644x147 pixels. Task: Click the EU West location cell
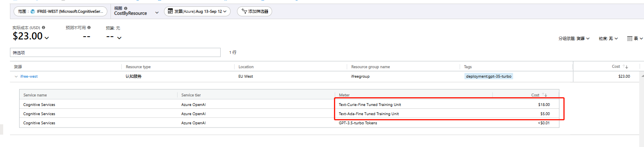point(246,76)
